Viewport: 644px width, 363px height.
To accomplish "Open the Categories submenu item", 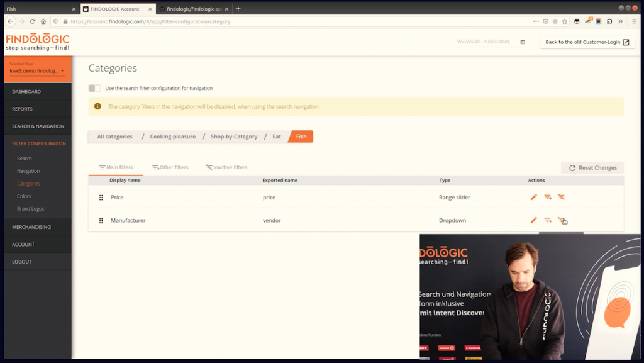I will 28,184.
